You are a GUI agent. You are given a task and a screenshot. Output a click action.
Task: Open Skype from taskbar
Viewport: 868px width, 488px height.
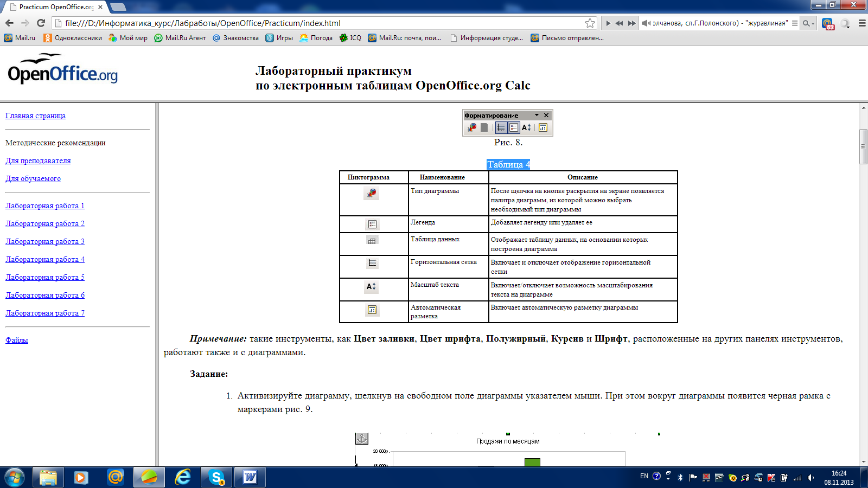point(216,477)
